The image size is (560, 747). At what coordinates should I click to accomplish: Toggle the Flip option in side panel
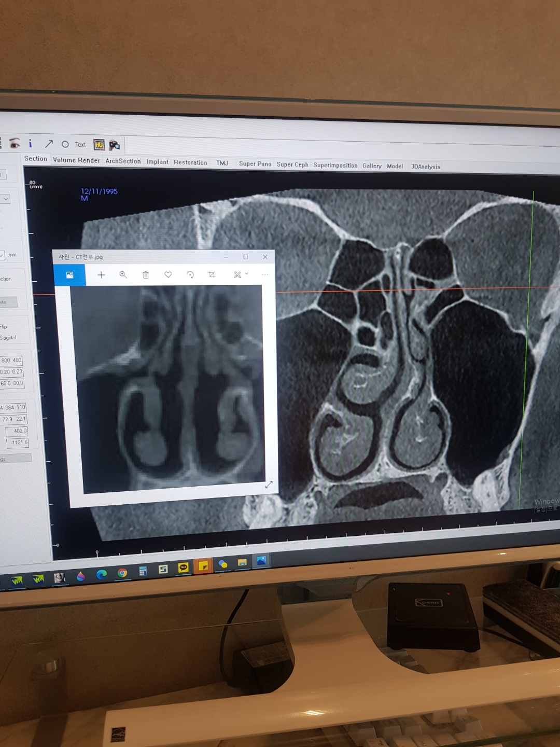[4, 326]
